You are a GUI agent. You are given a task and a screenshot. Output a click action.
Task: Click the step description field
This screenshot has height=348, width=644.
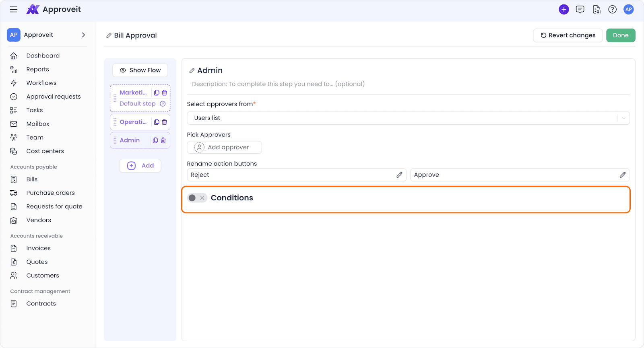coord(279,84)
